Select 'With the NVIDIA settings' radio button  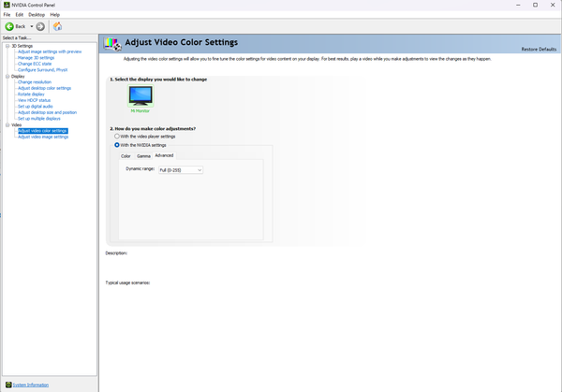(117, 145)
